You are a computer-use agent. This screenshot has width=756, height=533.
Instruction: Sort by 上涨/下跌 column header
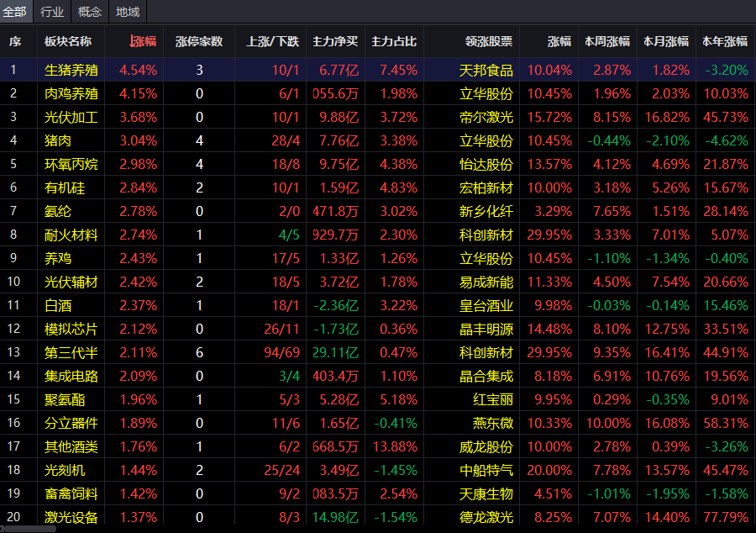[x=273, y=41]
